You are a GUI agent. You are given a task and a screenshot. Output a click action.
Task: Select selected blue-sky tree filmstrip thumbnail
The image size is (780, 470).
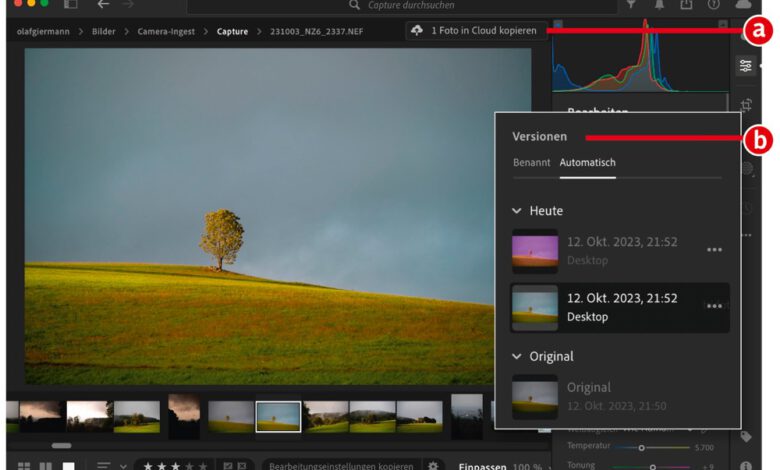pyautogui.click(x=278, y=417)
